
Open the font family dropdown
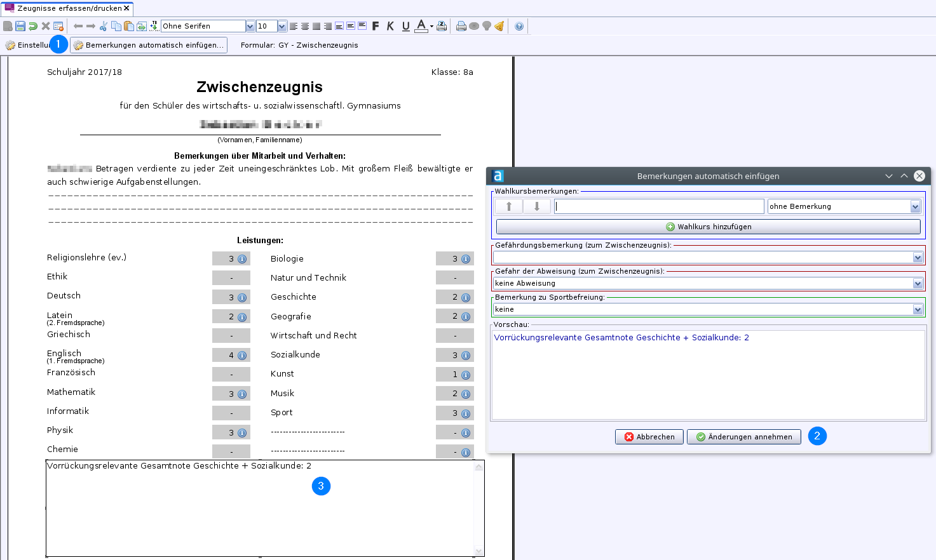point(250,26)
